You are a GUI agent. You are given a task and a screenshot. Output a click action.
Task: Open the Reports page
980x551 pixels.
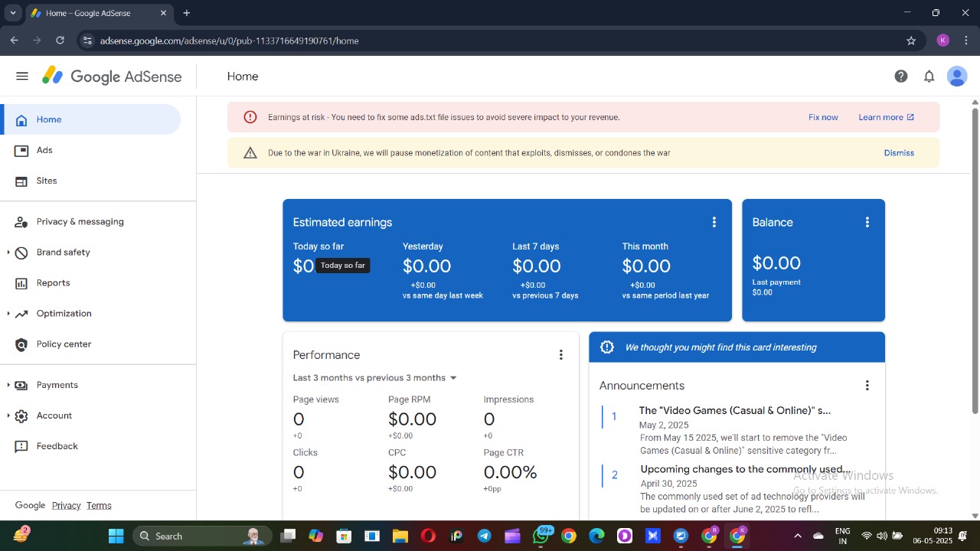(x=92, y=283)
